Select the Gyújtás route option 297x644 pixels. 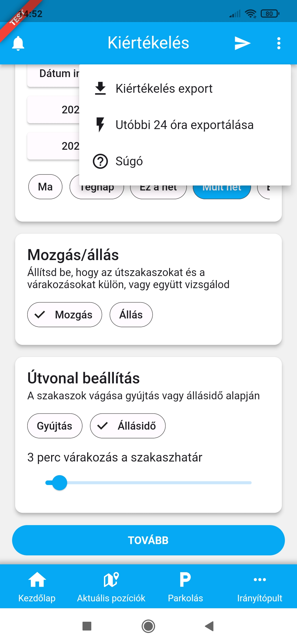(54, 426)
